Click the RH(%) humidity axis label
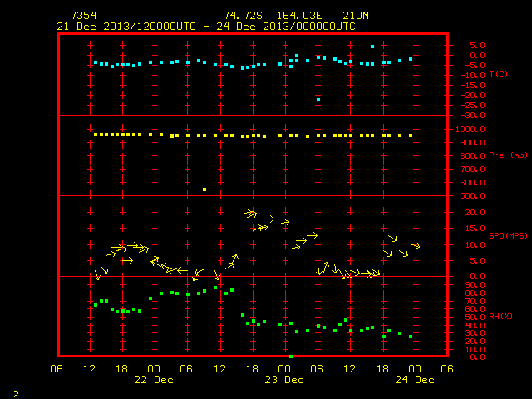Viewport: 532px width, 399px height. (x=500, y=316)
